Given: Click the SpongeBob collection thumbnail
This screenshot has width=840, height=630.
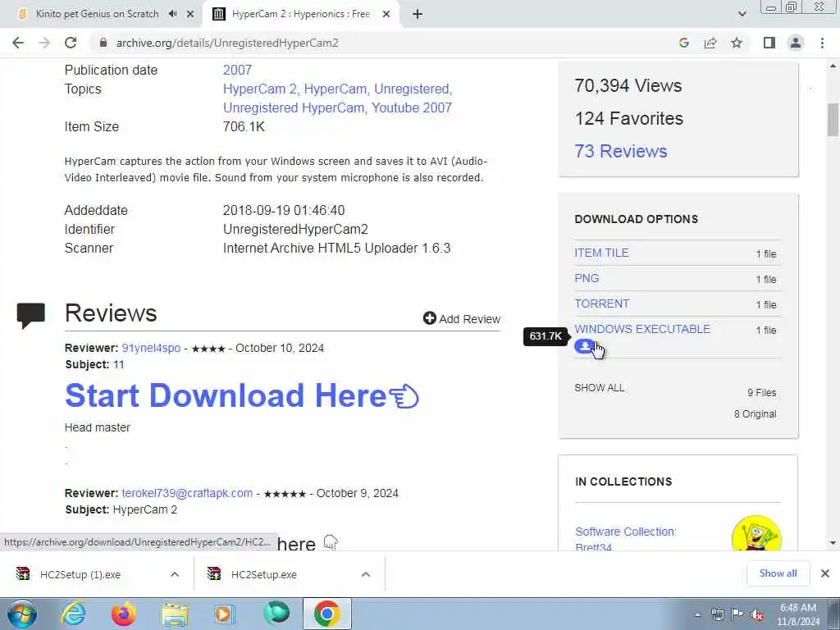Looking at the screenshot, I should (756, 535).
